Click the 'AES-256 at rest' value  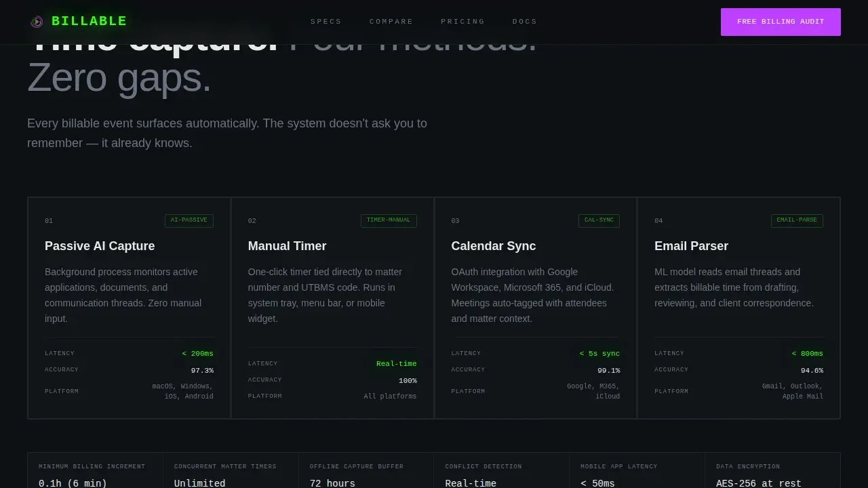click(x=758, y=483)
